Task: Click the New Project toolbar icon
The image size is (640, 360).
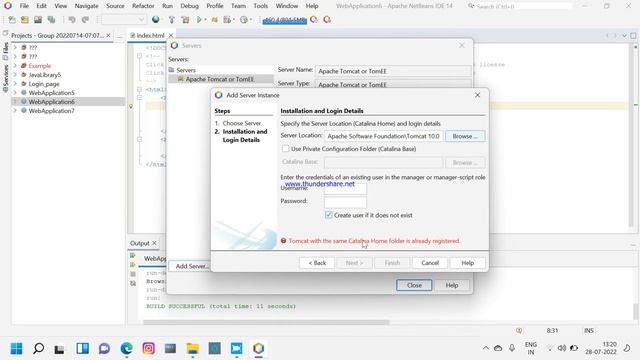Action: pyautogui.click(x=25, y=20)
